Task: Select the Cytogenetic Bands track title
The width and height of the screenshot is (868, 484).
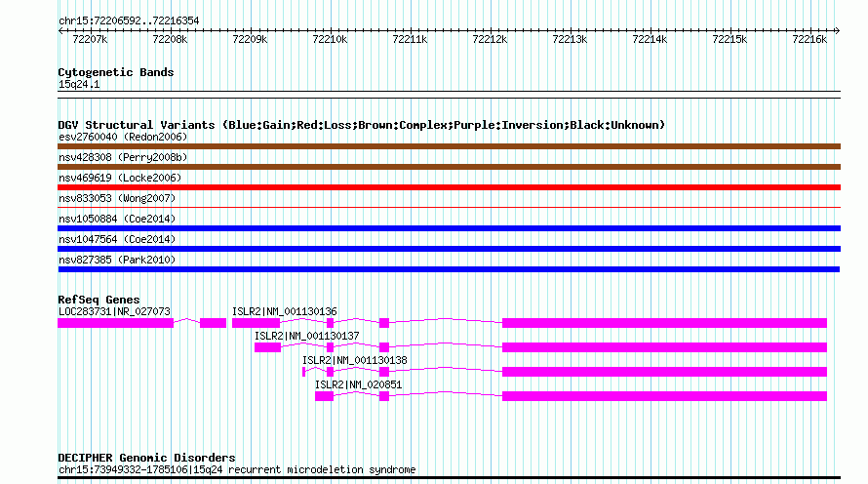Action: pos(116,72)
